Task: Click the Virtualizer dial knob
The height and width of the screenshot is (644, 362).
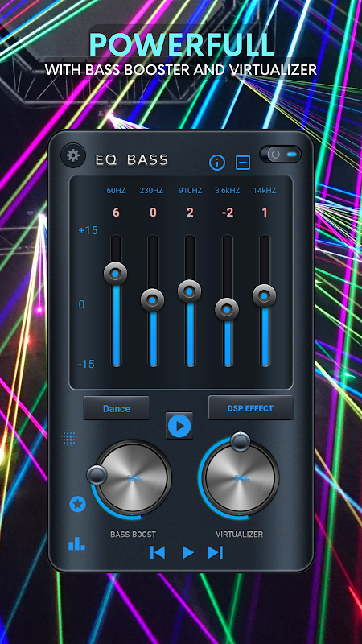Action: (241, 441)
